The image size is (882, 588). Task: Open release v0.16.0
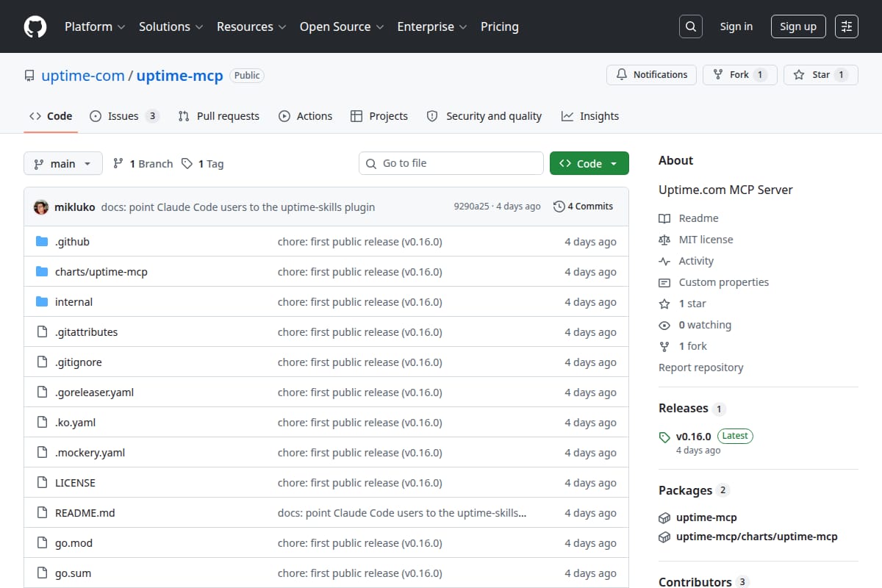pyautogui.click(x=693, y=436)
